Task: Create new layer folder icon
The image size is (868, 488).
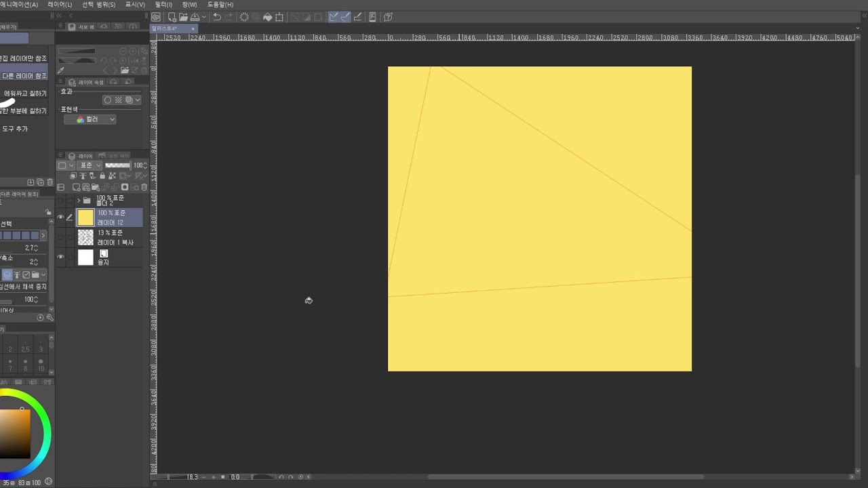Action: 96,187
